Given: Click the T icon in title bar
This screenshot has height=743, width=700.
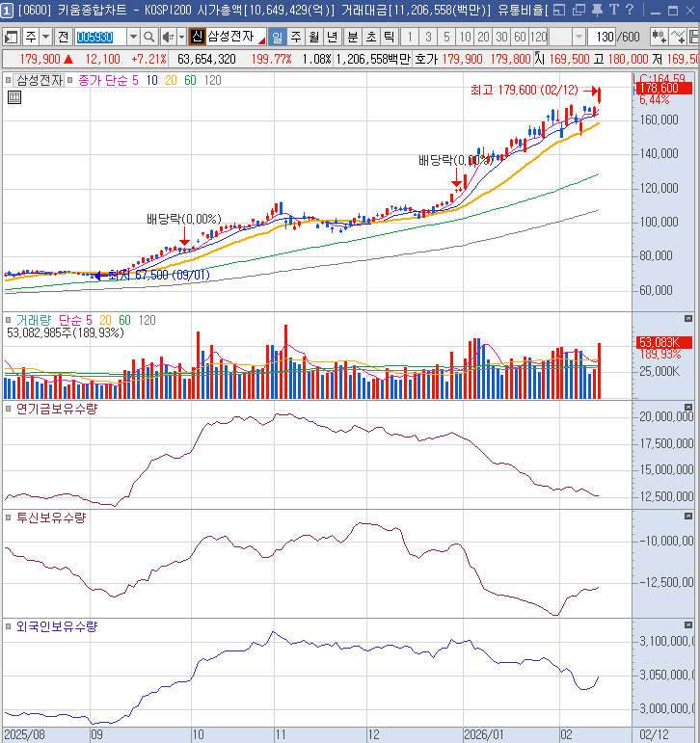Looking at the screenshot, I should pos(614,11).
